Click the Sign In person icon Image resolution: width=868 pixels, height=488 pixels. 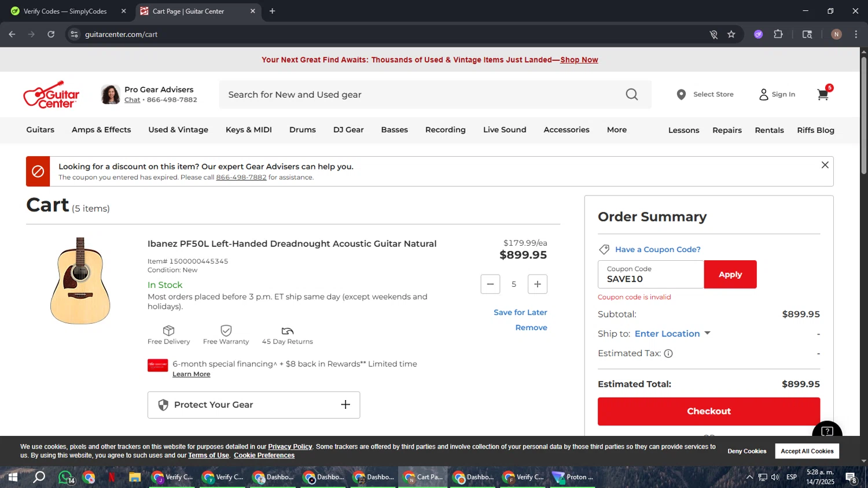click(x=764, y=94)
